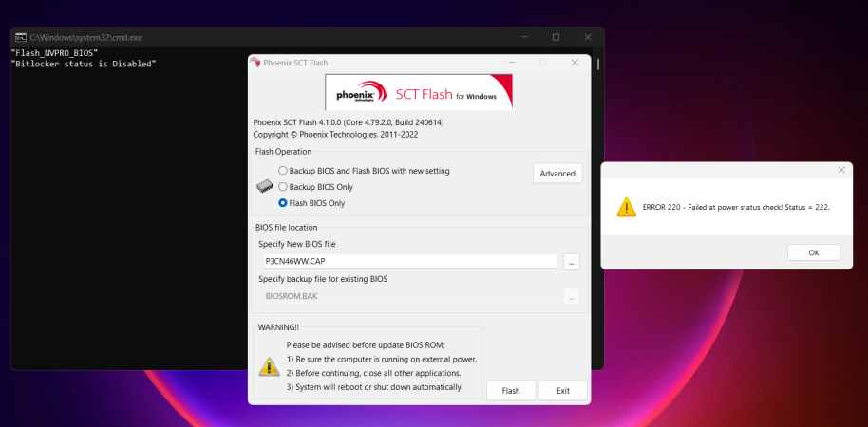The height and width of the screenshot is (427, 868).
Task: Click the cmd.exe title bar path text
Action: point(85,38)
